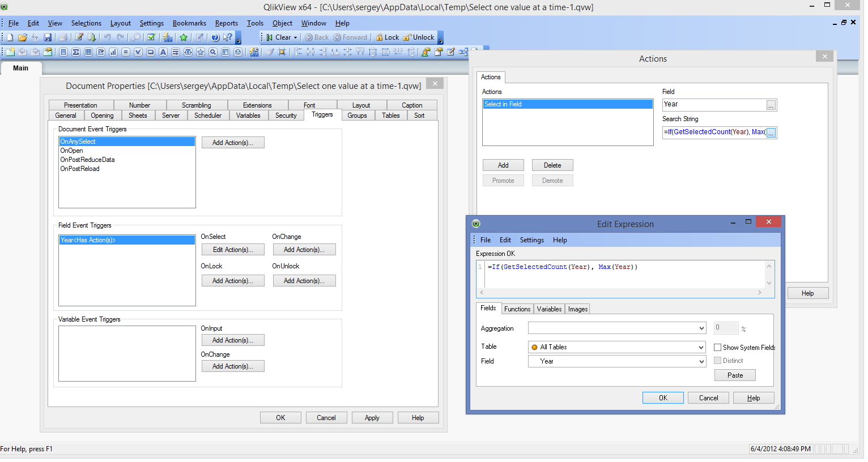Select OnOpen in Document Event Triggers list
This screenshot has height=462, width=868.
(72, 151)
